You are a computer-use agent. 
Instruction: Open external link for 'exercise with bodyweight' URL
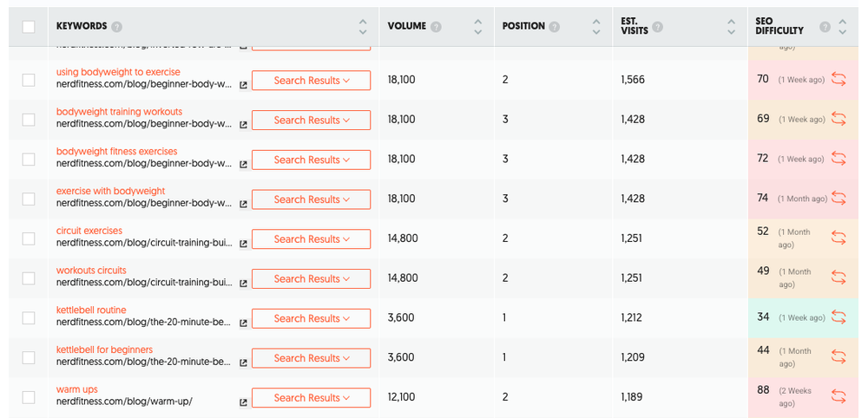click(x=243, y=205)
